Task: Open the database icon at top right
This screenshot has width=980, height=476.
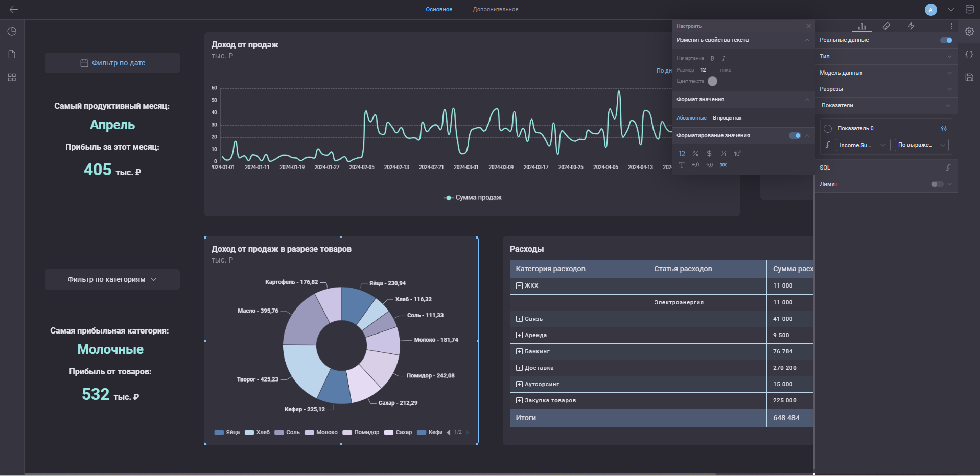Action: tap(969, 9)
